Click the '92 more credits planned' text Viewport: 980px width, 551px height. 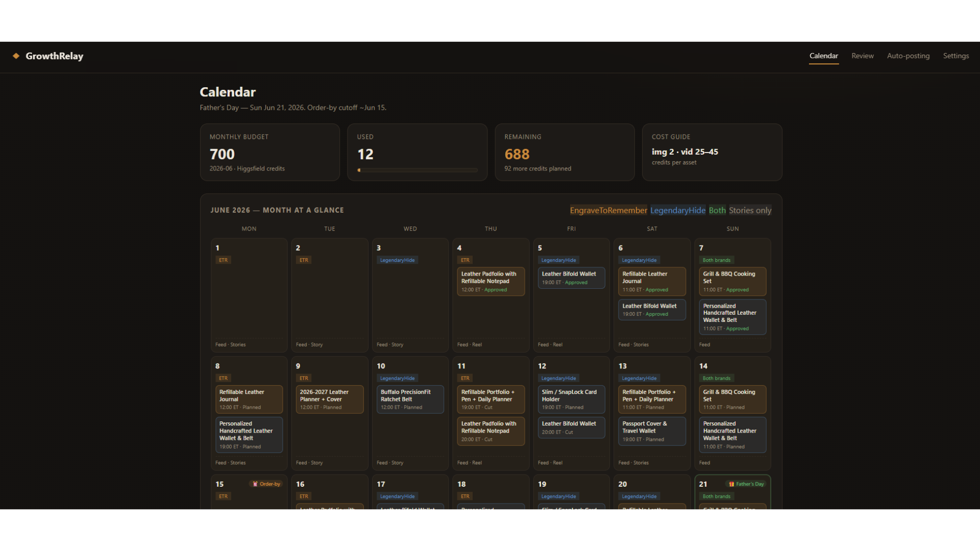538,169
